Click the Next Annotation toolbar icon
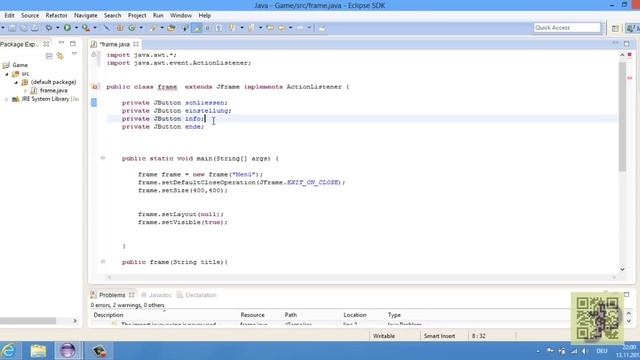This screenshot has width=640, height=360. 232,28
